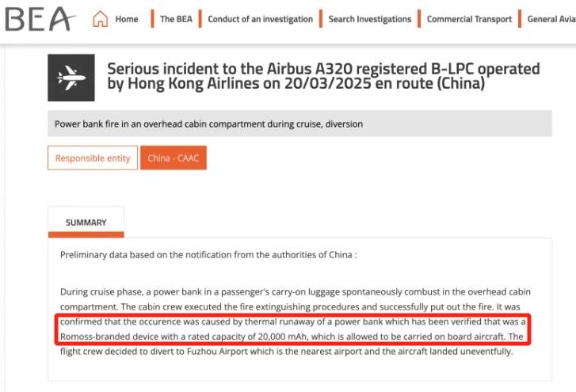Open The BEA menu item
The image size is (576, 392).
coord(176,19)
